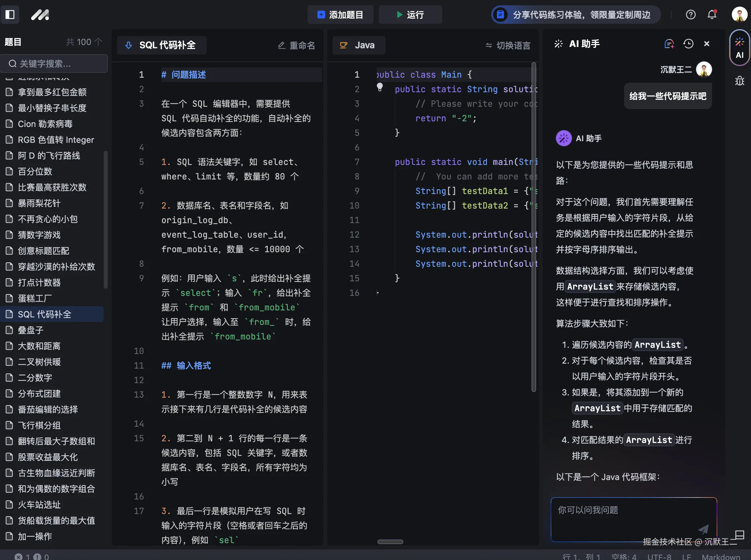Start a new AI chat session icon
751x560 pixels.
669,44
